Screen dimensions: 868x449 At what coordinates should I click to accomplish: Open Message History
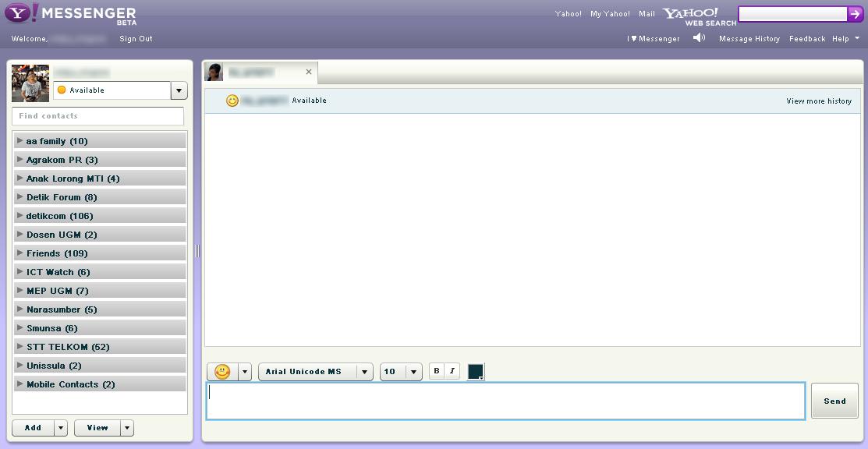coord(749,39)
